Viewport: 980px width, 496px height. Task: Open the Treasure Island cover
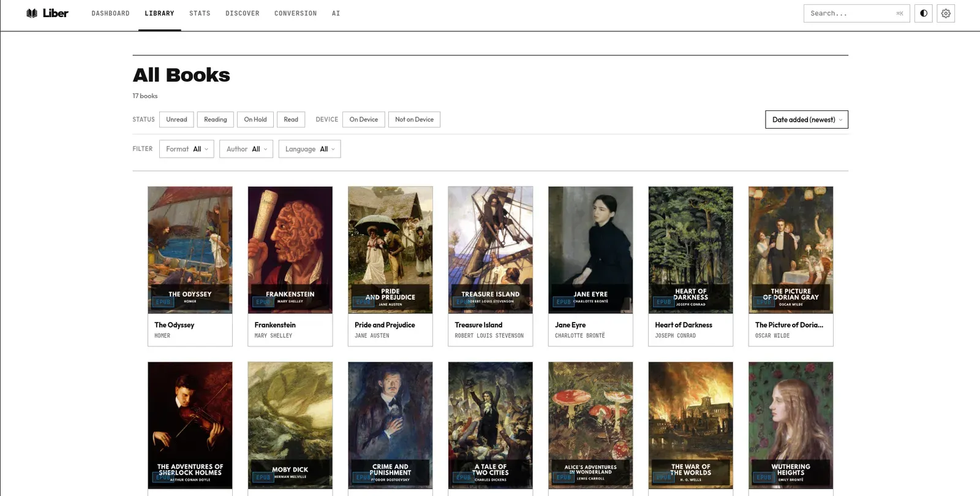tap(491, 250)
